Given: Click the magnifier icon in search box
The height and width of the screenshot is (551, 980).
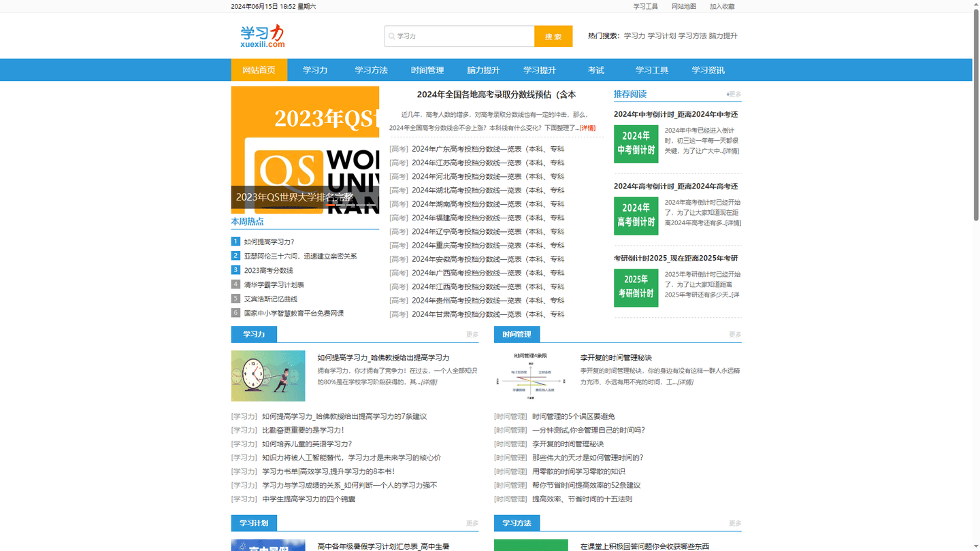Looking at the screenshot, I should [391, 36].
